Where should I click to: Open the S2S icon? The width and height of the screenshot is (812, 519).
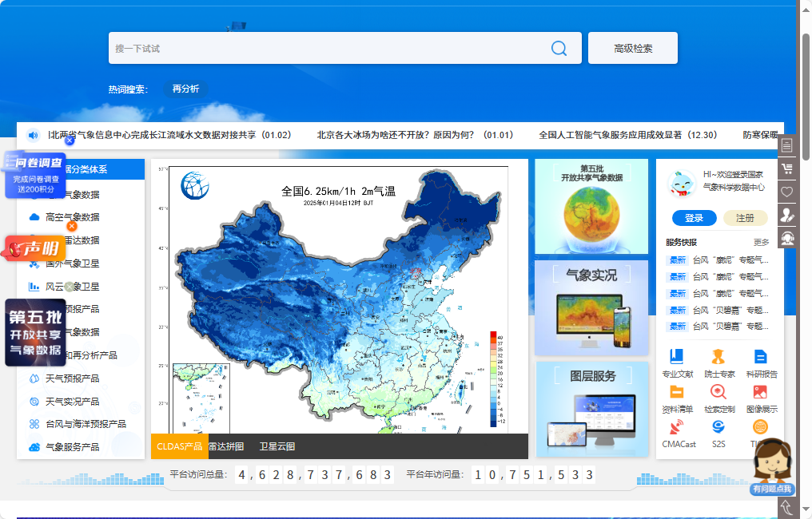[718, 427]
